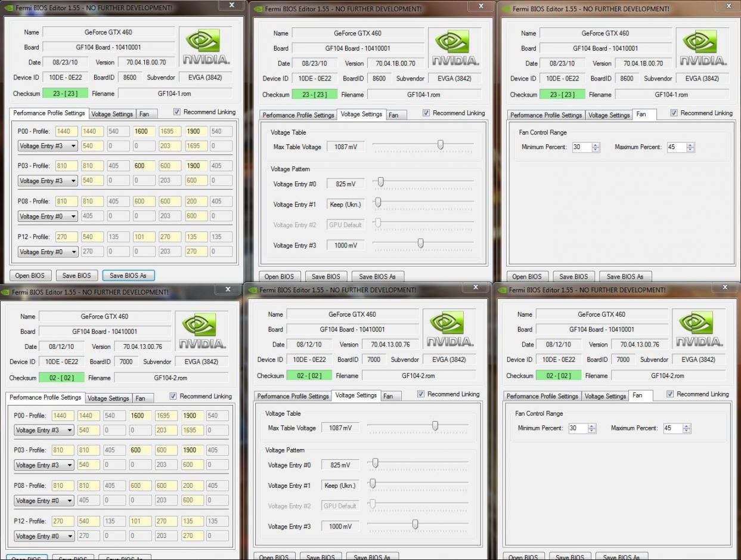Toggle Recommend Linking in GF104-1 Performance Profile window
This screenshot has height=560, width=741.
coord(177,112)
